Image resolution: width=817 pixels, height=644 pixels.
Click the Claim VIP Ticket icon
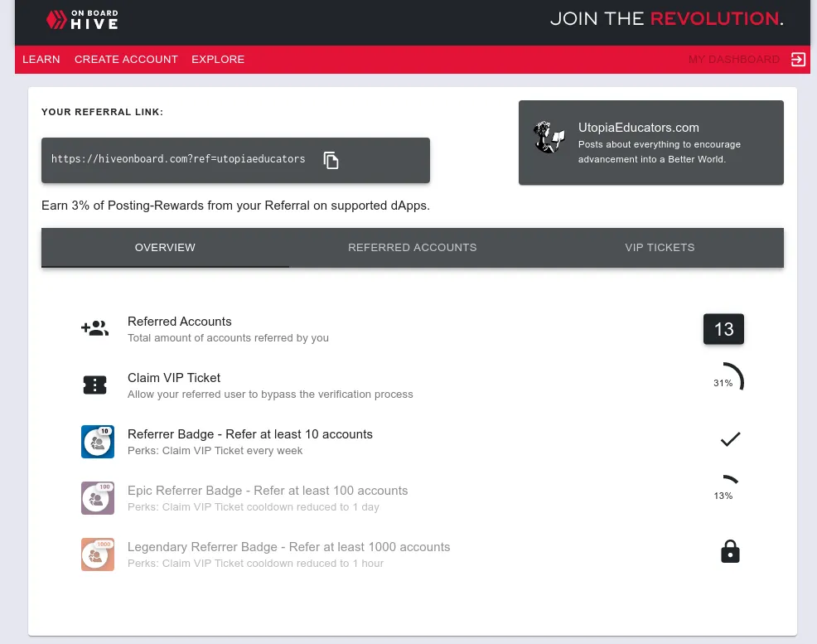[94, 385]
